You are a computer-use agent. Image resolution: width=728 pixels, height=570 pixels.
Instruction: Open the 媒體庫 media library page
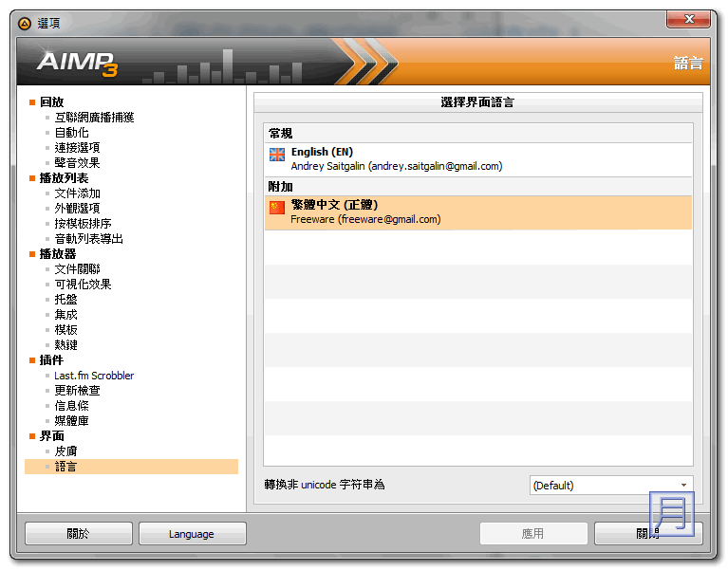[x=71, y=421]
